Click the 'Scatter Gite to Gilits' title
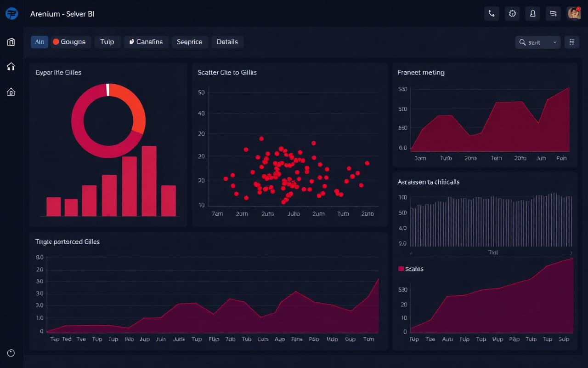This screenshot has width=588, height=368. (227, 73)
